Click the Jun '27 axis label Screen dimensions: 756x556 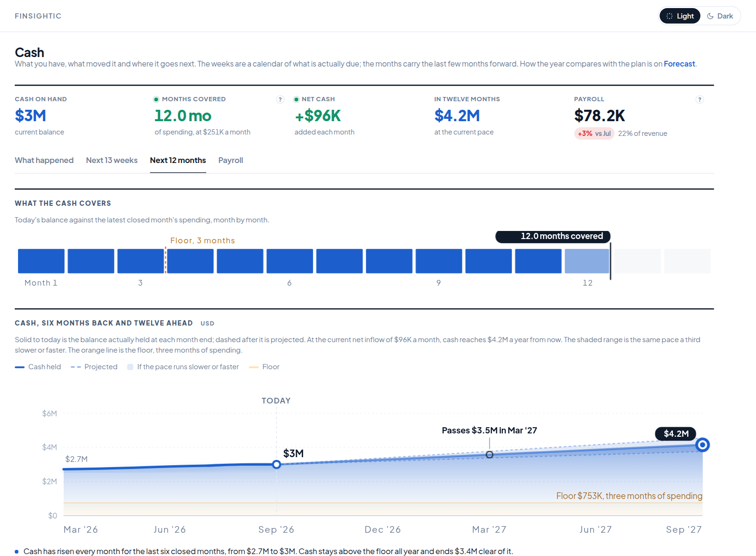coord(595,529)
